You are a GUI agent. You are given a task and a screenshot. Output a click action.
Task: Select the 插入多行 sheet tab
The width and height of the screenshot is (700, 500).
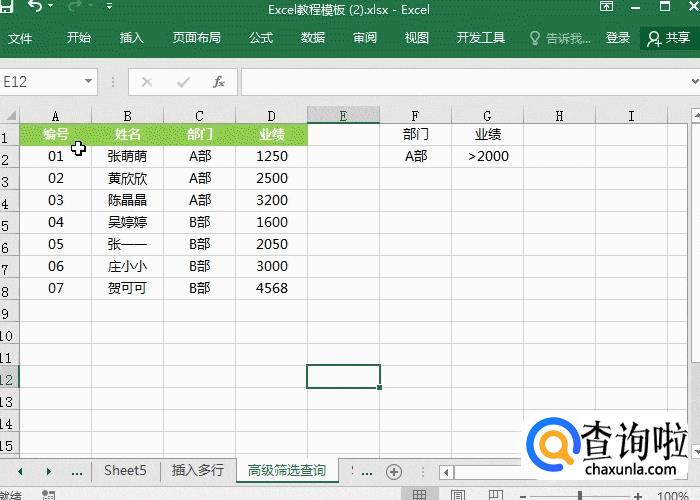pyautogui.click(x=199, y=470)
